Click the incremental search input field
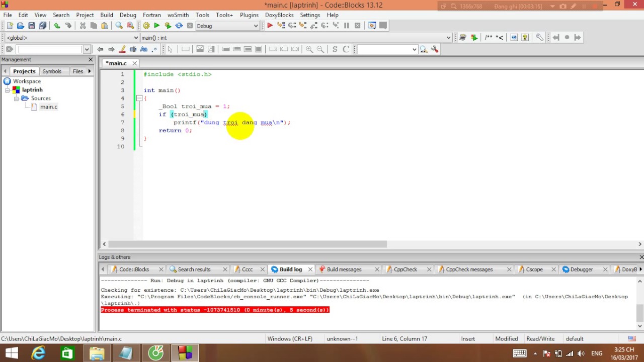 [x=50, y=49]
